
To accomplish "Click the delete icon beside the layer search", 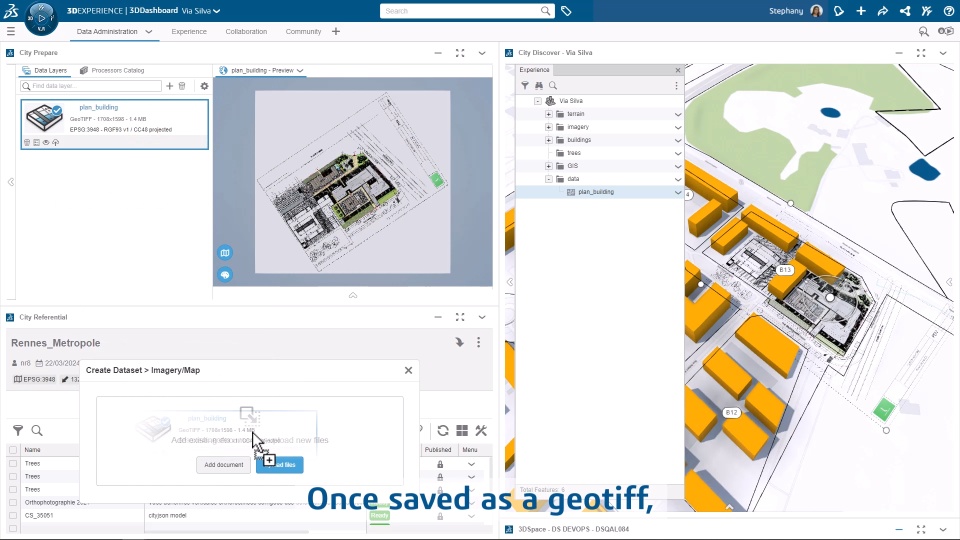I will tap(182, 86).
